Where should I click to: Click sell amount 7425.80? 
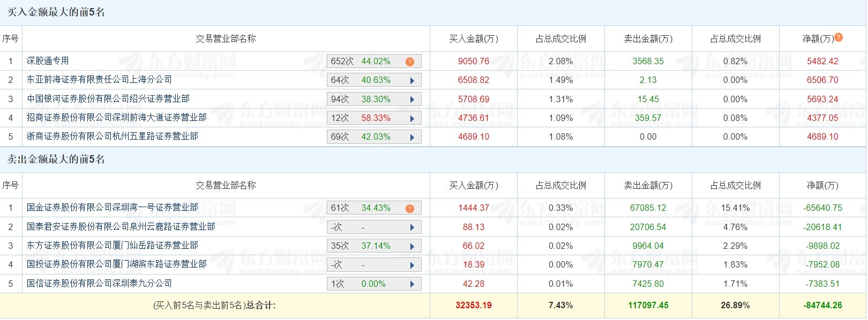click(x=648, y=284)
